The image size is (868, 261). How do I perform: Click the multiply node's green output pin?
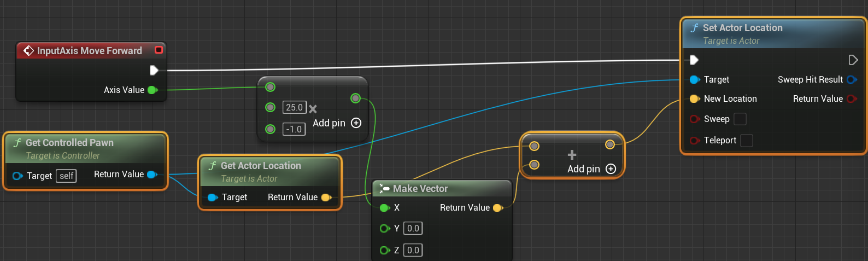coord(356,98)
